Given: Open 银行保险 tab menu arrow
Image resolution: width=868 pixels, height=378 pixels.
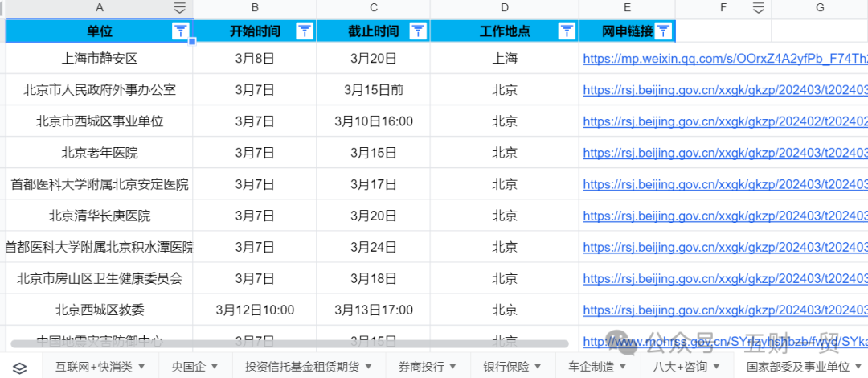Looking at the screenshot, I should point(538,367).
